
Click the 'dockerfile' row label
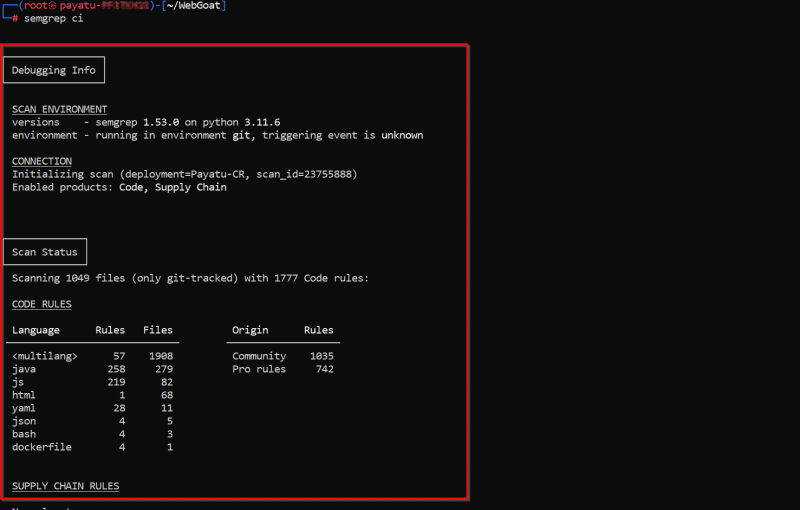coord(42,447)
